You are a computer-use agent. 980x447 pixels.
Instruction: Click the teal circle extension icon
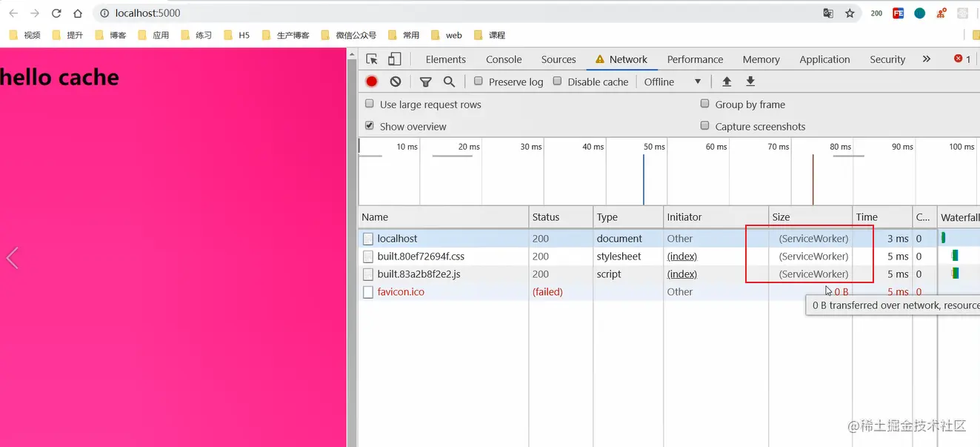tap(919, 13)
